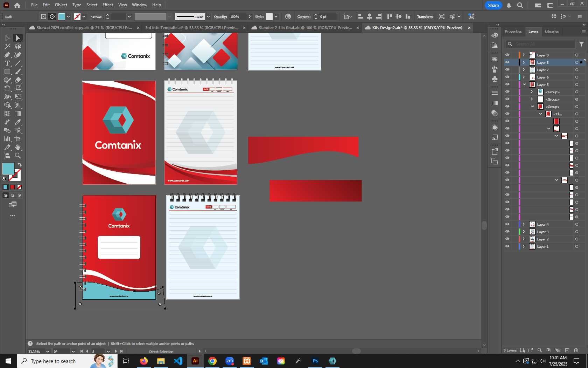Select the Paintbrush tool
The height and width of the screenshot is (368, 588).
click(x=18, y=71)
